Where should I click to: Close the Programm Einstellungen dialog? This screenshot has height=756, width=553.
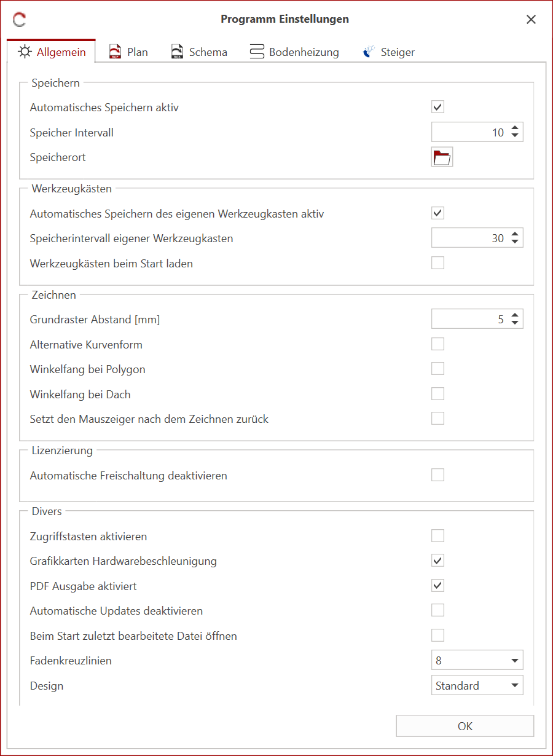(x=531, y=19)
